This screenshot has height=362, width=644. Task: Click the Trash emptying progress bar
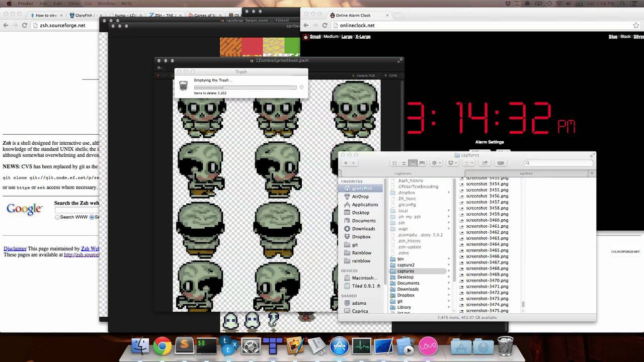pos(245,87)
